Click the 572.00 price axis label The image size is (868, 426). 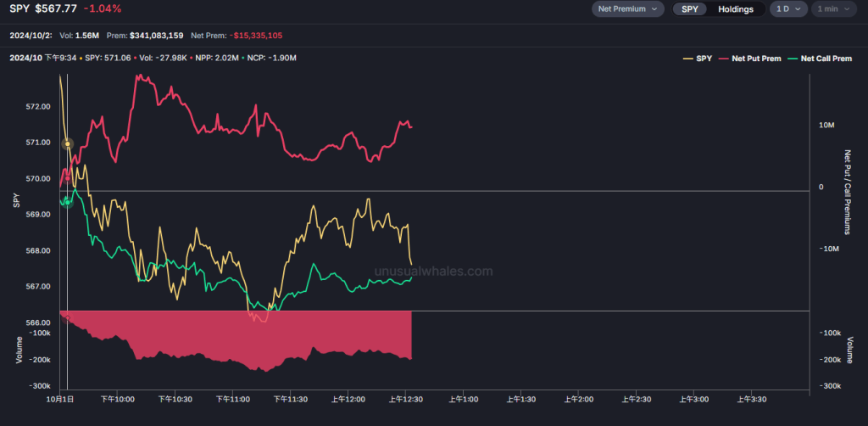(38, 107)
